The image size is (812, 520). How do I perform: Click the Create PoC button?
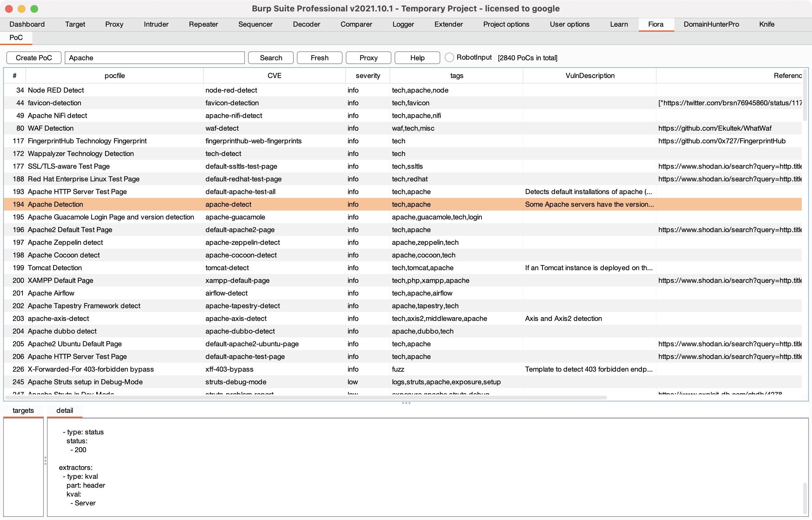pos(34,58)
